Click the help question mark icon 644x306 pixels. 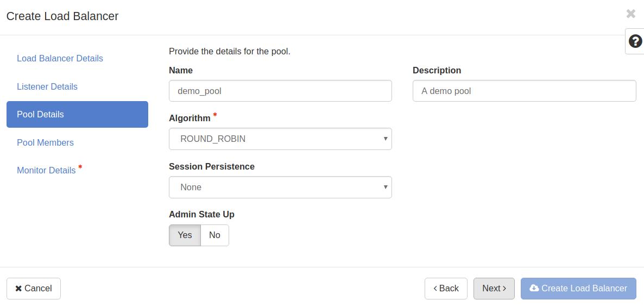tap(635, 41)
